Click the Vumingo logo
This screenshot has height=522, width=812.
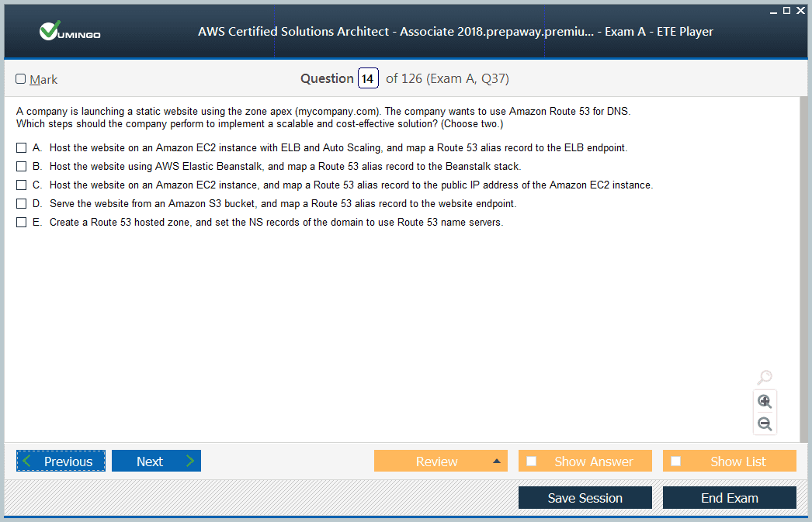(x=70, y=31)
